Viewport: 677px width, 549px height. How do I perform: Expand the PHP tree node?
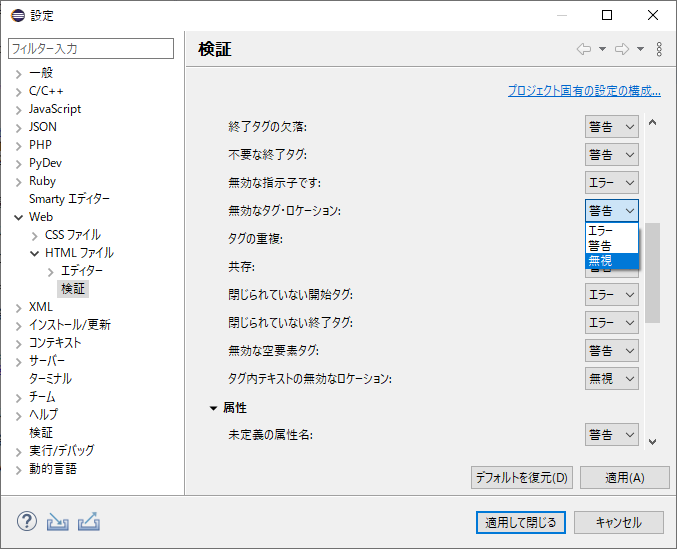point(19,146)
